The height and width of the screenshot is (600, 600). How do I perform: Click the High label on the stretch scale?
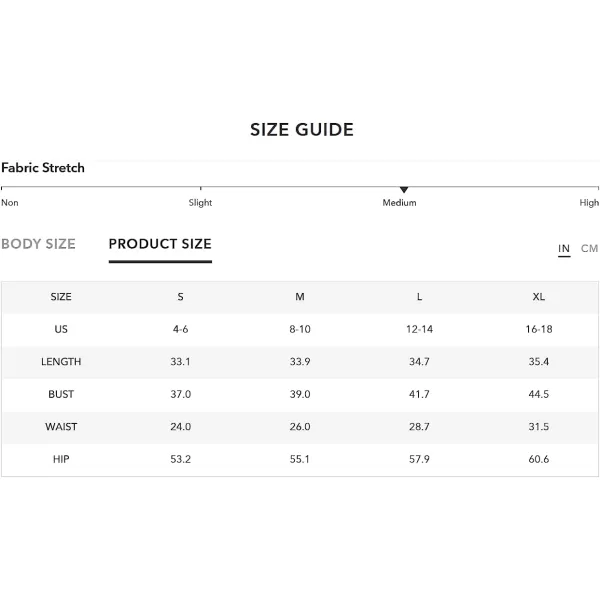589,203
